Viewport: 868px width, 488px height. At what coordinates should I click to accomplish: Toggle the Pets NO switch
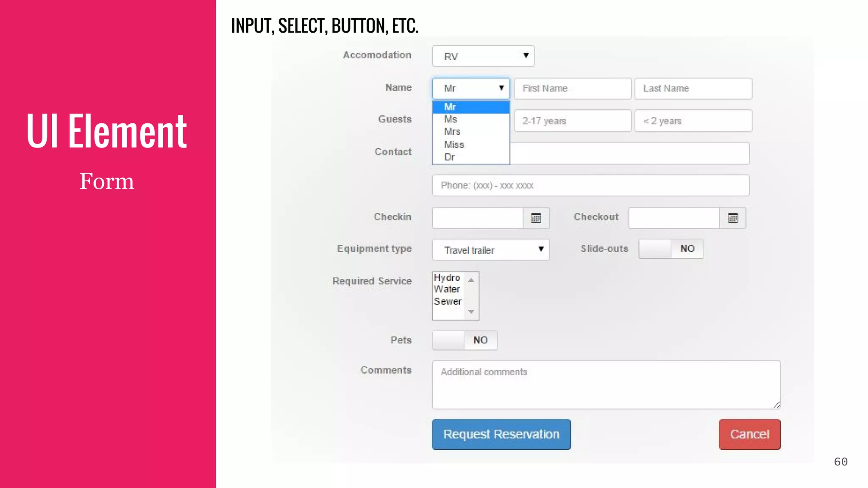point(465,340)
